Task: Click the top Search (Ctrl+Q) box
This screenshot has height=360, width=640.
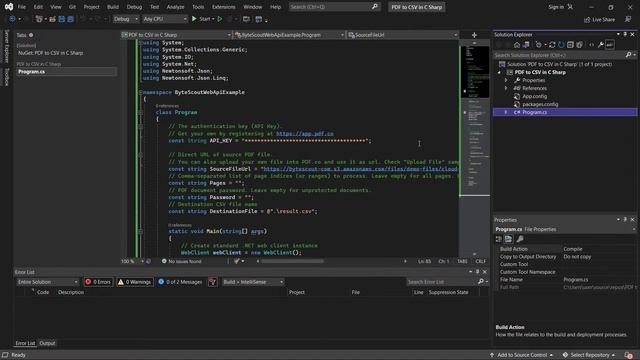Action: pyautogui.click(x=334, y=7)
